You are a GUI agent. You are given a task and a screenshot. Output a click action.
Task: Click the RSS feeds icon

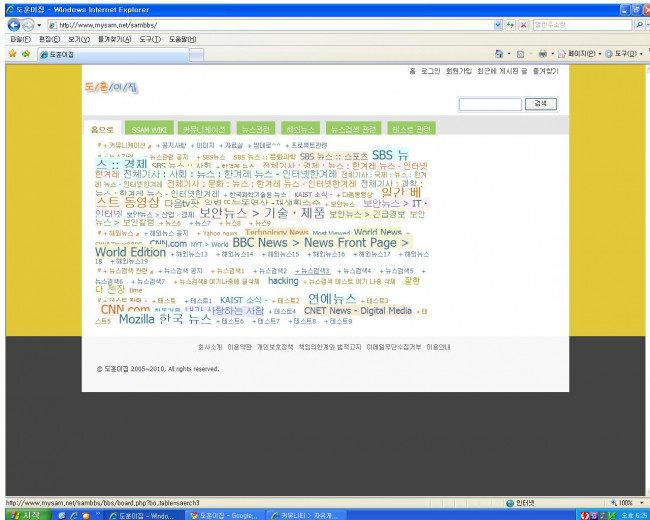coord(520,53)
